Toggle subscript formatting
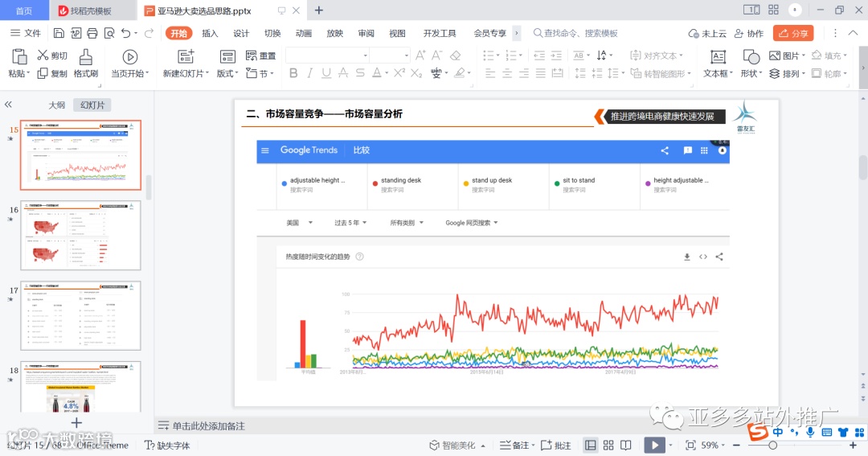This screenshot has width=868, height=456. (417, 73)
